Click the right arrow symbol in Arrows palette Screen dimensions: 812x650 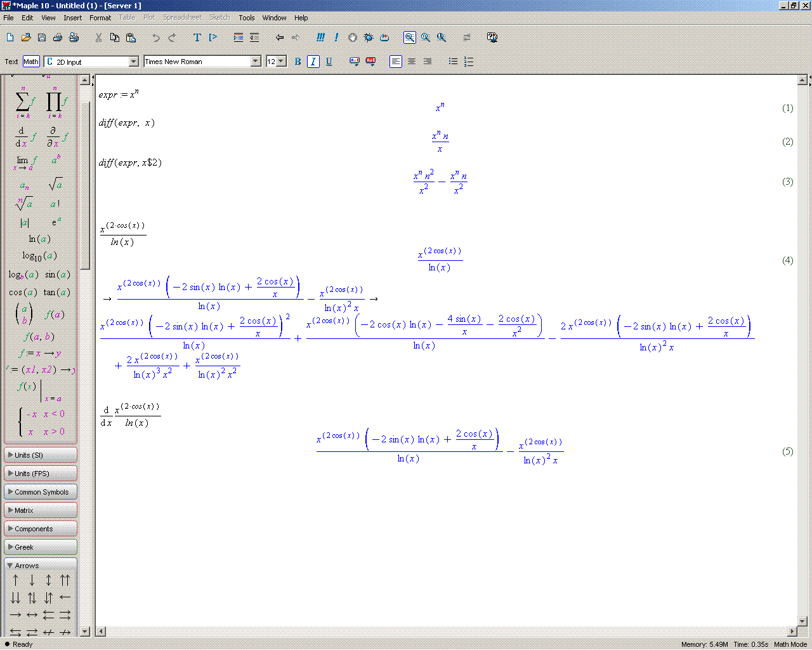pos(16,614)
